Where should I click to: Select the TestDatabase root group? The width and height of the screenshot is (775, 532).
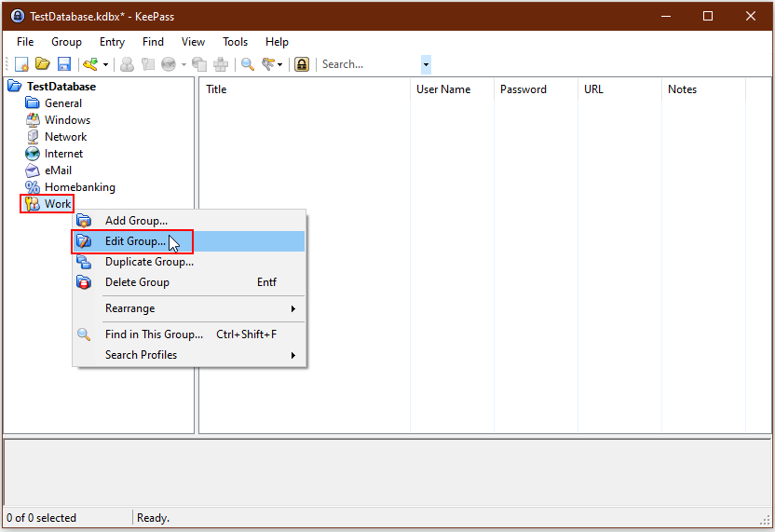click(61, 87)
